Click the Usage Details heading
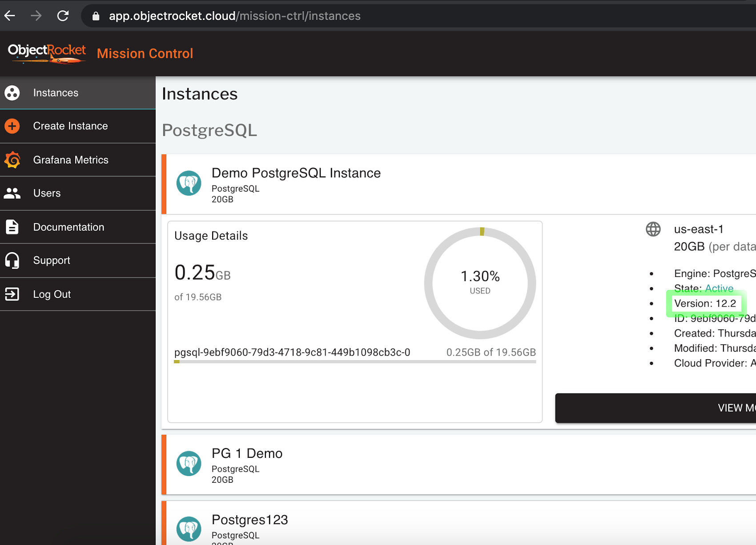This screenshot has height=545, width=756. (211, 236)
